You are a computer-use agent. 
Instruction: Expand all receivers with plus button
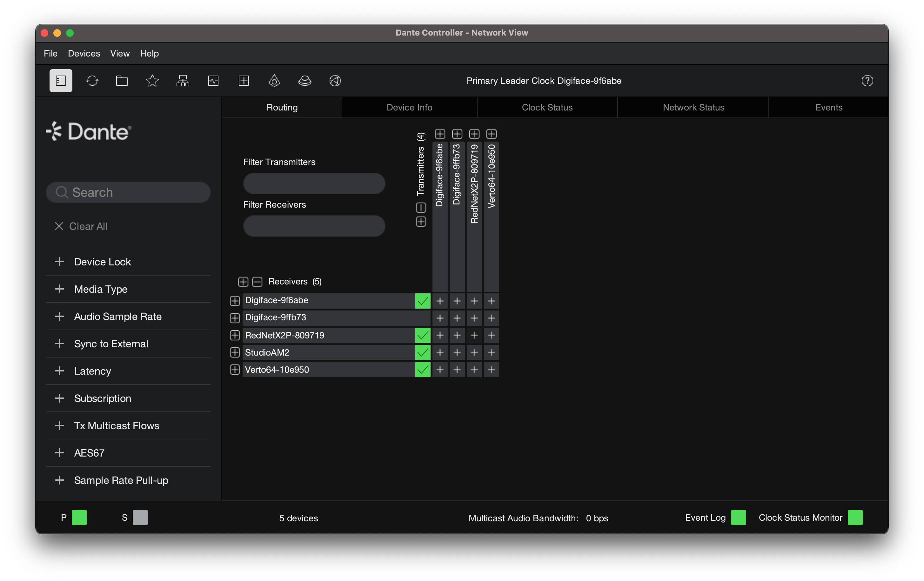point(243,282)
